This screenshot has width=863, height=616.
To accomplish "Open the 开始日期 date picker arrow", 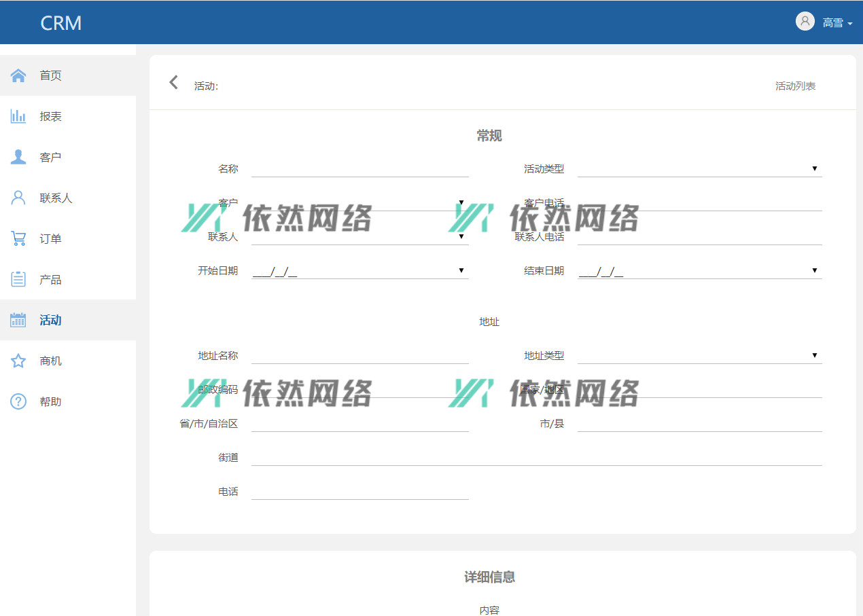I will click(x=461, y=270).
